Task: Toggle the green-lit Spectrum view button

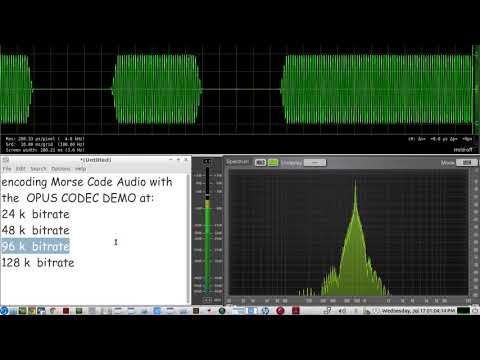Action: coord(273,163)
